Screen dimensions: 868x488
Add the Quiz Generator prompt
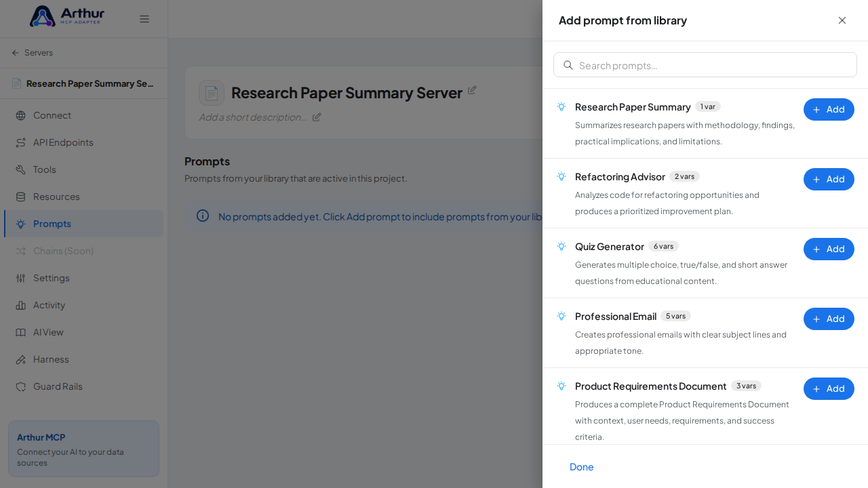click(829, 249)
